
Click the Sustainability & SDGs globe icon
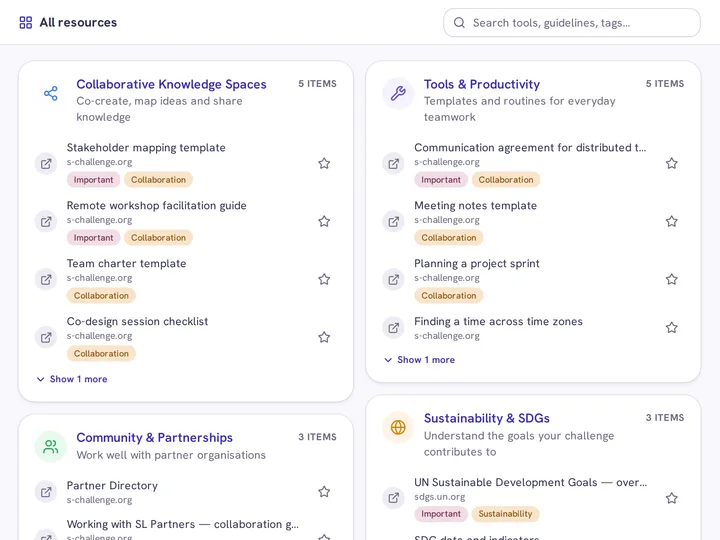pos(398,427)
